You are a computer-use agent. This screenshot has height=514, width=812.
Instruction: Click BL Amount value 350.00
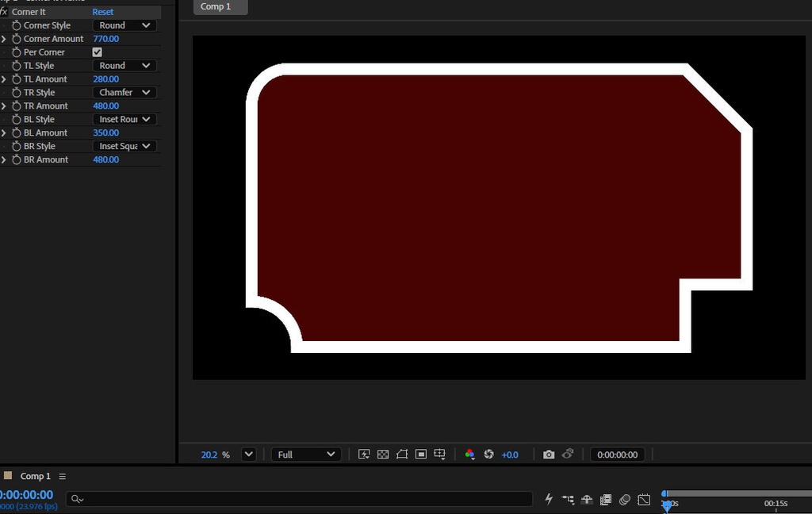tap(105, 133)
